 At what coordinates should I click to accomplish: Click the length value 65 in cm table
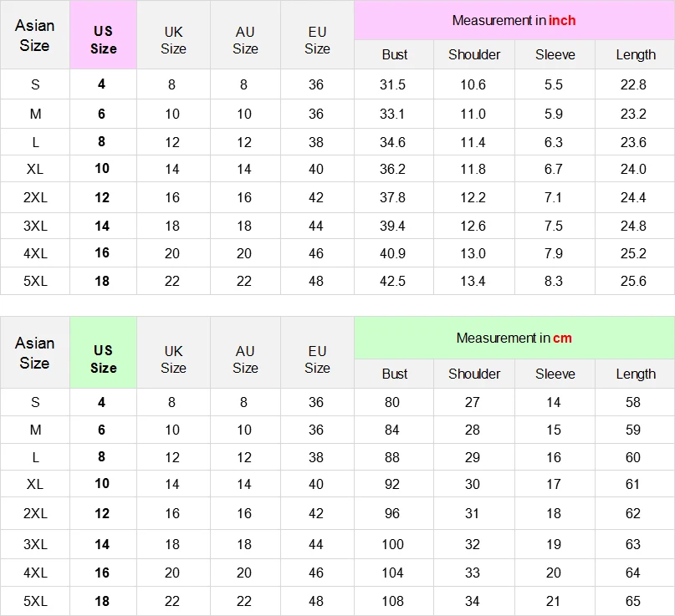[633, 601]
